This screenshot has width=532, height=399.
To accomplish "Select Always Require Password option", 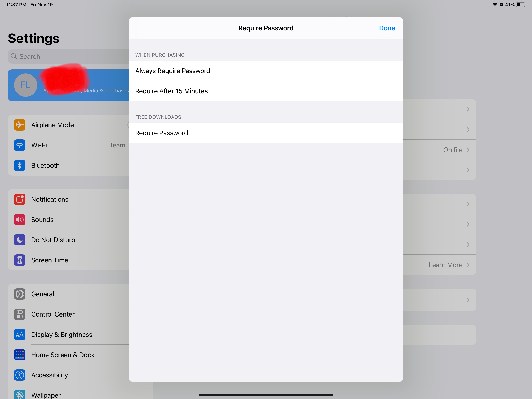I will click(266, 70).
